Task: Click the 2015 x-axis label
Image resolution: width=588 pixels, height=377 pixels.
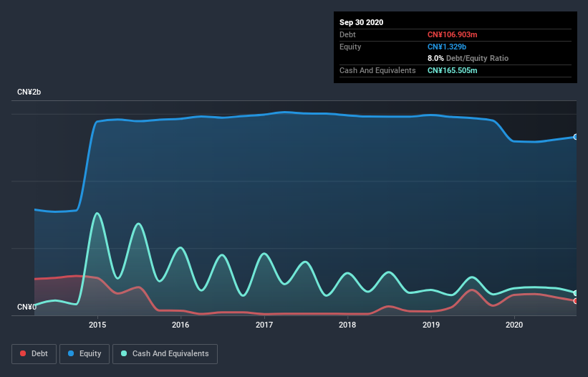Action: (x=97, y=325)
